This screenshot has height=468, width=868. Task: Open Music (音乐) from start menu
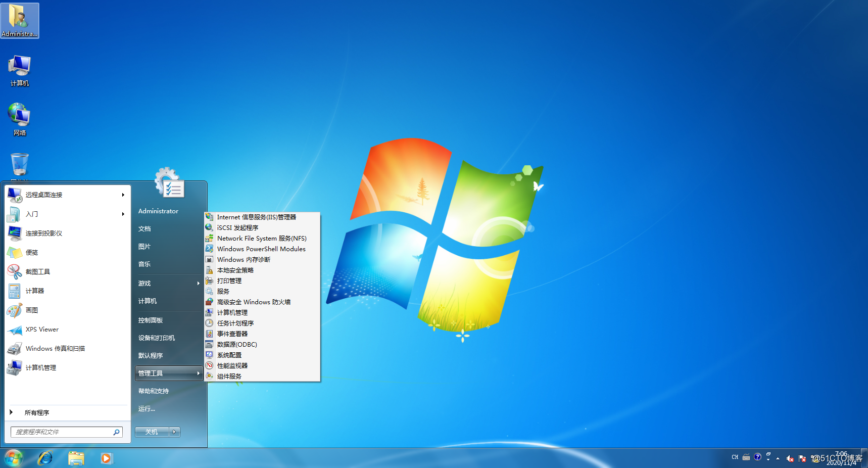(169, 264)
